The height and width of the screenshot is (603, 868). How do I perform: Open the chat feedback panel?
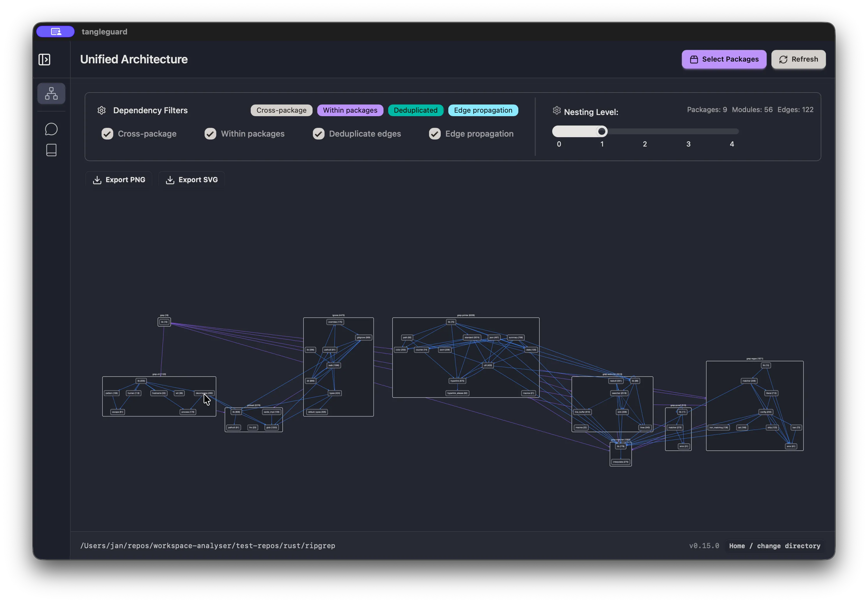click(x=51, y=129)
